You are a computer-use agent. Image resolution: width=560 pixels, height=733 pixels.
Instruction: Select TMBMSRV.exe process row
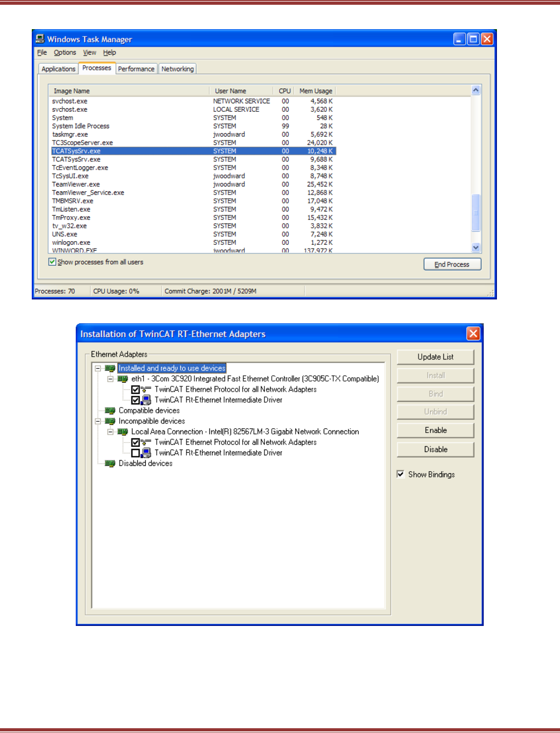click(x=193, y=201)
